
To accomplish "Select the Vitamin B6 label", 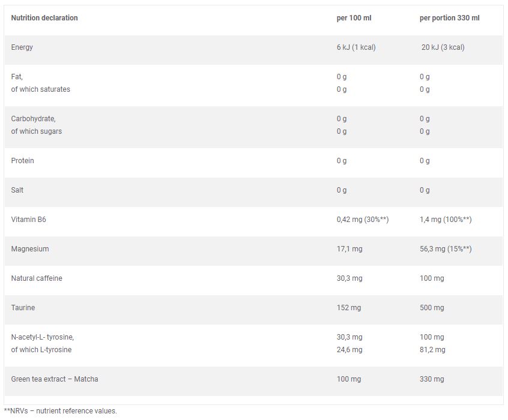I will click(x=29, y=220).
